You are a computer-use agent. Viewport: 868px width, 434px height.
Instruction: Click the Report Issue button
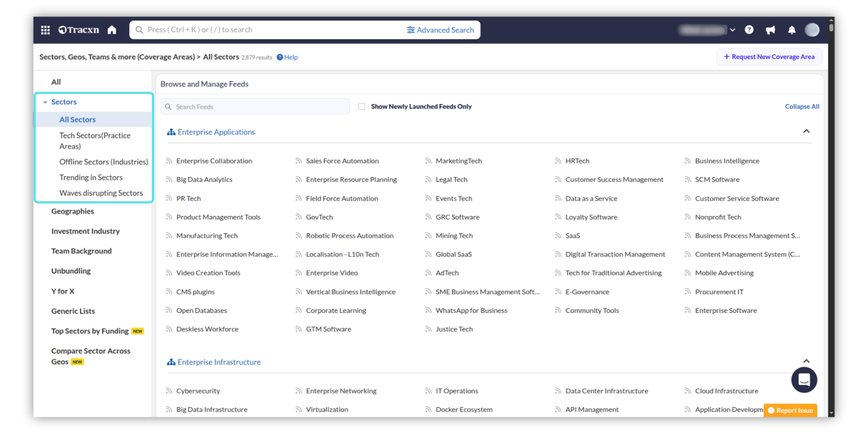tap(790, 410)
